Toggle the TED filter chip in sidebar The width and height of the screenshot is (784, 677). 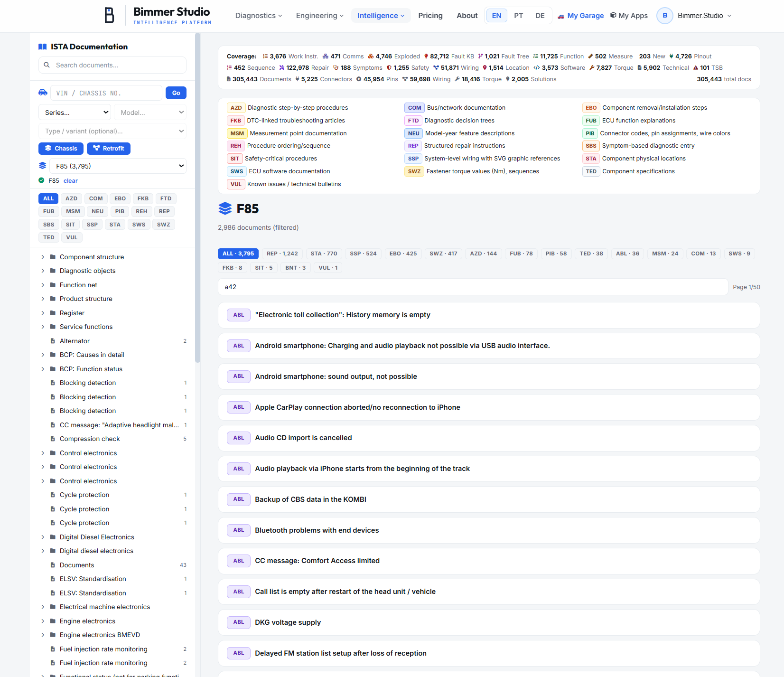coord(49,237)
